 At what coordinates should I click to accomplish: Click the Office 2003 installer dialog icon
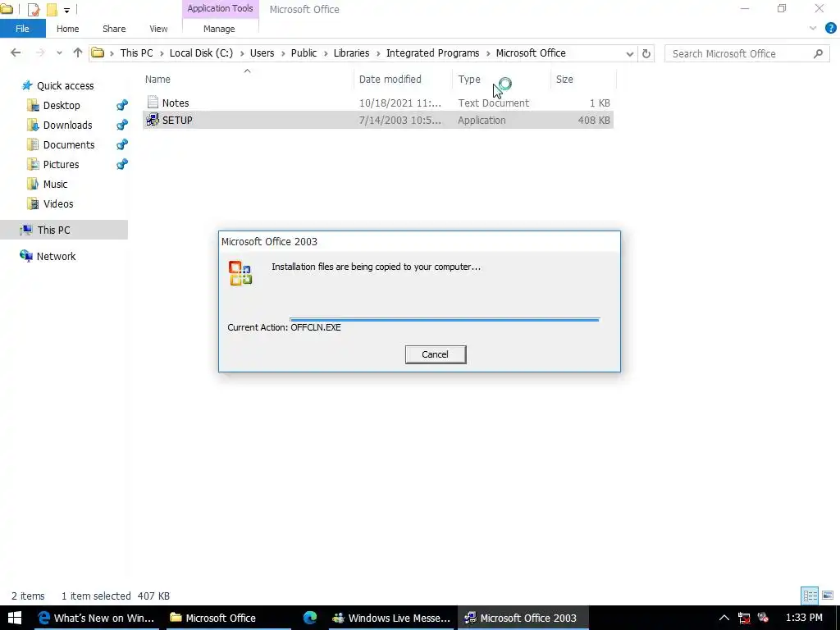coord(240,273)
